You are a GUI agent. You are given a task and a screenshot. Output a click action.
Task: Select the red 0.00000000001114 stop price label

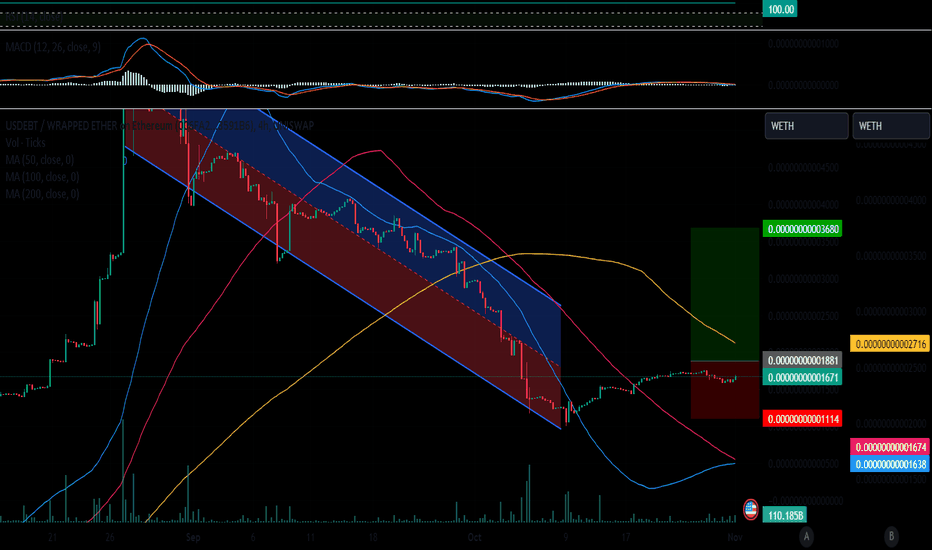802,419
